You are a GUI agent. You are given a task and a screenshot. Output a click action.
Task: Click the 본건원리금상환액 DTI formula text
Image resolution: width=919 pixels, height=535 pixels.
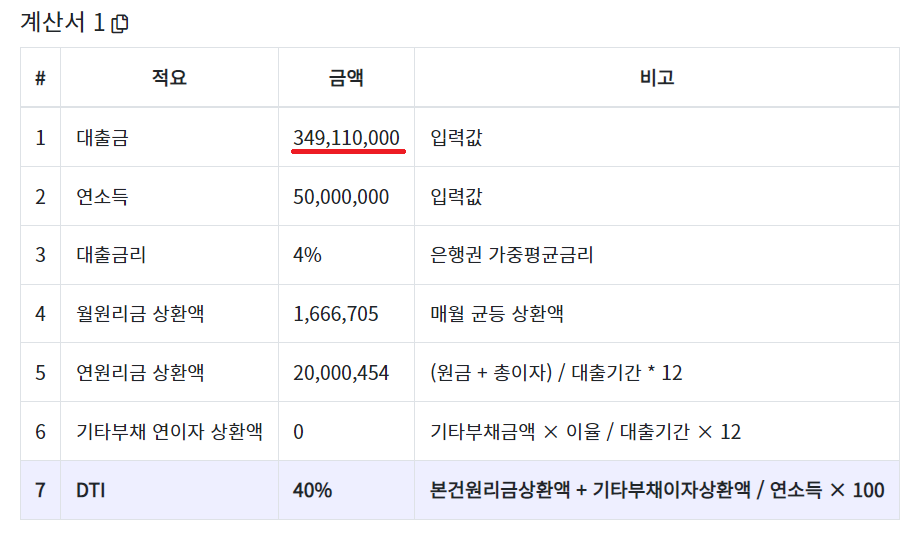coord(657,490)
